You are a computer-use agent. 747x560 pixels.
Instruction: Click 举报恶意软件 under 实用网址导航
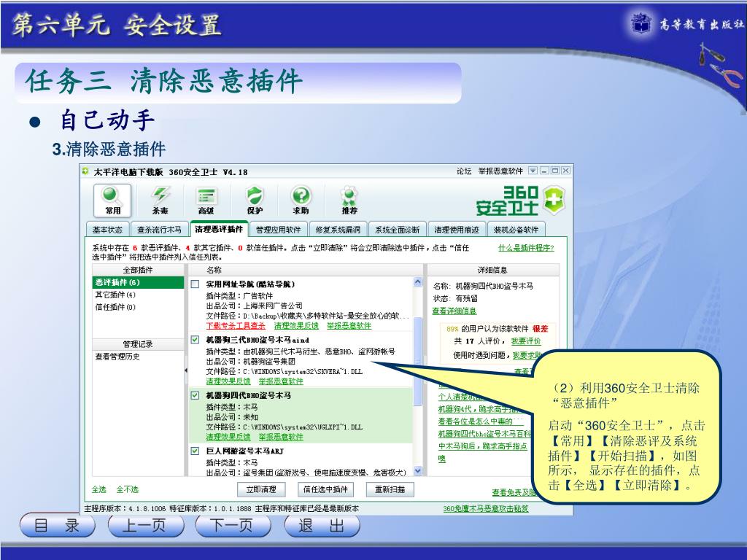point(349,325)
